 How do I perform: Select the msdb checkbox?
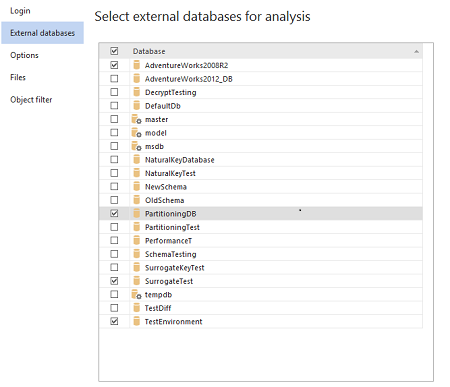(114, 146)
